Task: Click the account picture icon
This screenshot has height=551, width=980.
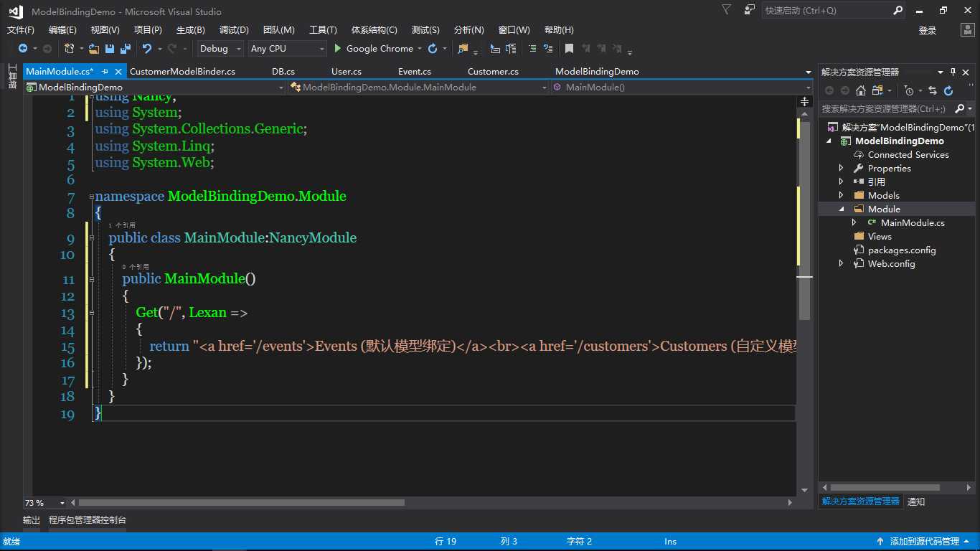Action: (x=967, y=29)
